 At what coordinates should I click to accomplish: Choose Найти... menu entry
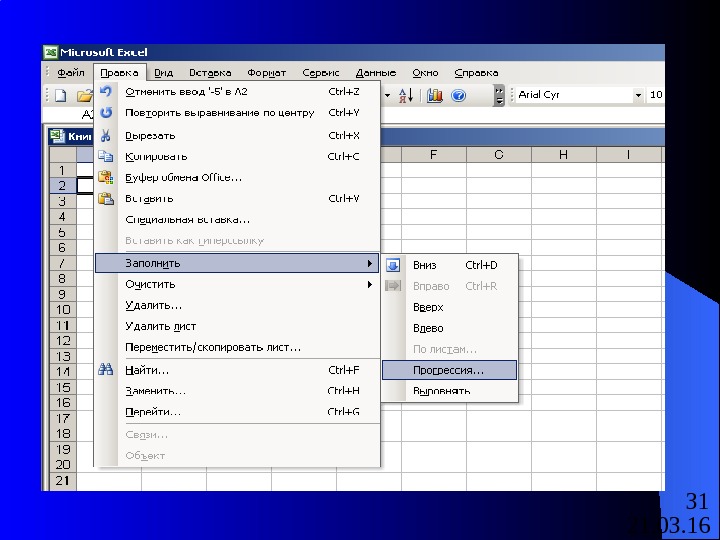tap(237, 370)
